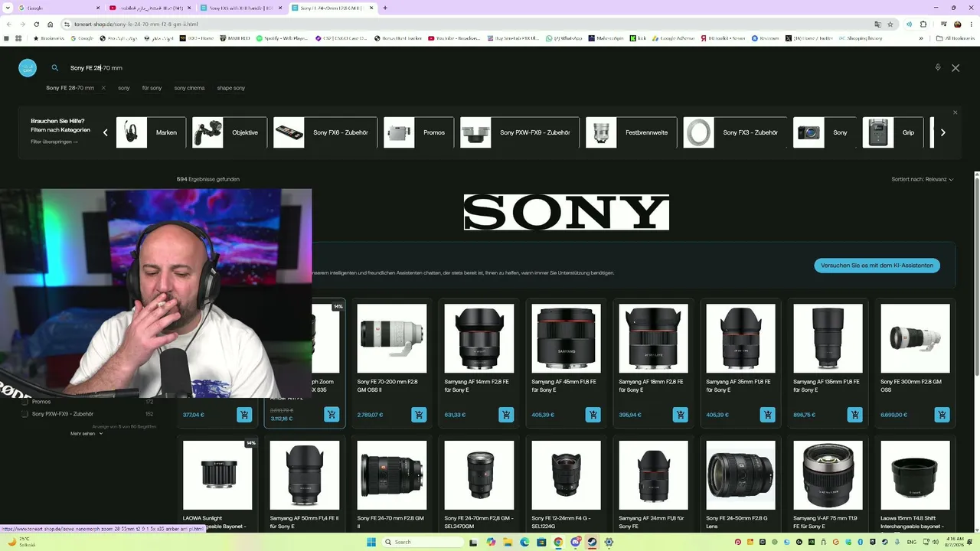The width and height of the screenshot is (980, 551).
Task: Select the Sony PXW-FX9 - Zubehör category card
Action: click(520, 132)
